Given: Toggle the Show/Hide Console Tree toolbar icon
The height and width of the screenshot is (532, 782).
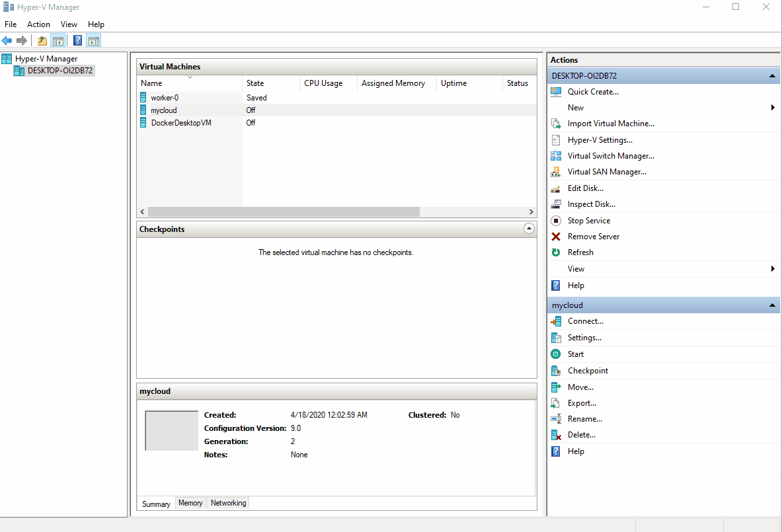Looking at the screenshot, I should coord(58,41).
